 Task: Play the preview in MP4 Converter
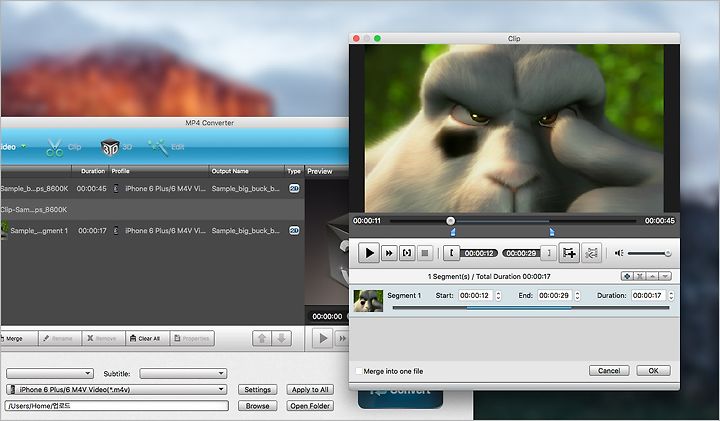(323, 338)
